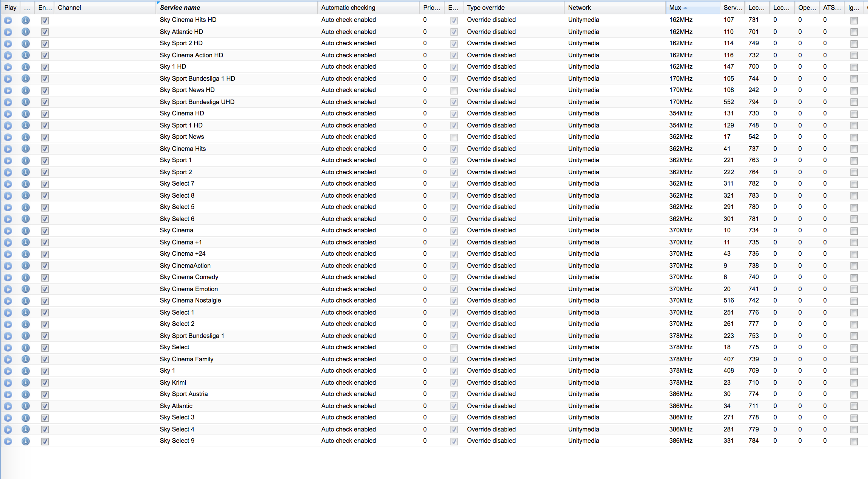Click Override disabled for Sky Atlantic HD
This screenshot has width=868, height=479.
coord(491,32)
